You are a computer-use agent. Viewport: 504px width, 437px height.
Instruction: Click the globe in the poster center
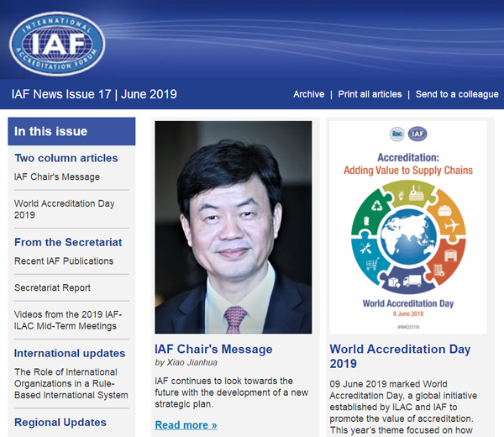[x=408, y=236]
